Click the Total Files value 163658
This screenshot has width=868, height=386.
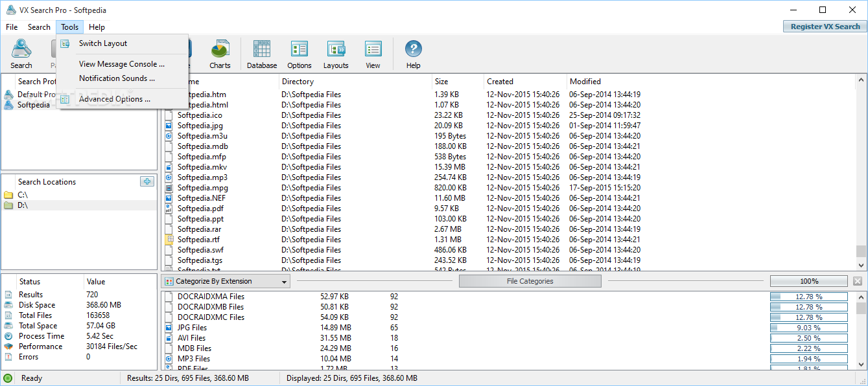pyautogui.click(x=97, y=315)
